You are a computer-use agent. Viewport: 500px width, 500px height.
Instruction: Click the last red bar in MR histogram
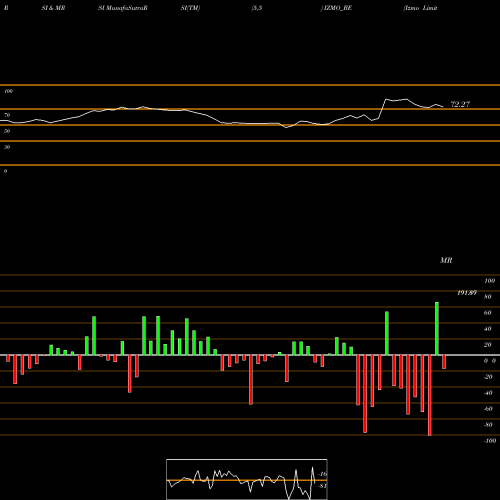click(x=444, y=362)
